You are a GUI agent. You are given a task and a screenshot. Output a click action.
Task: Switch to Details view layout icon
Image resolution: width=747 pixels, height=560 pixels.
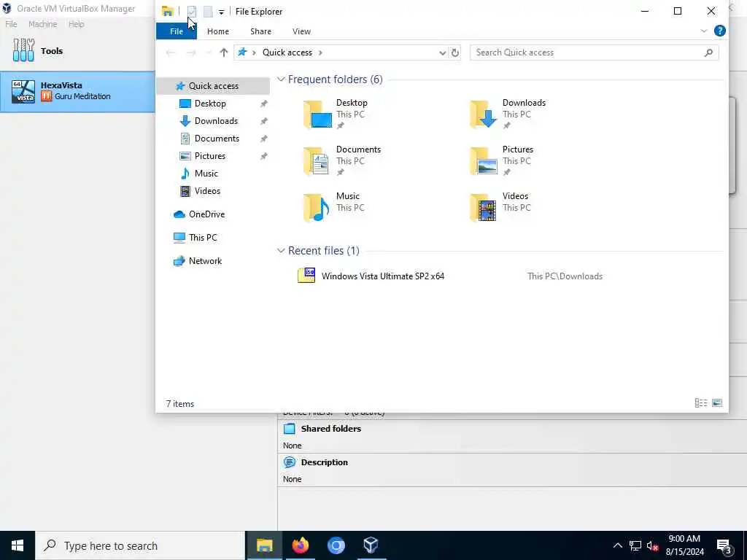pyautogui.click(x=701, y=403)
